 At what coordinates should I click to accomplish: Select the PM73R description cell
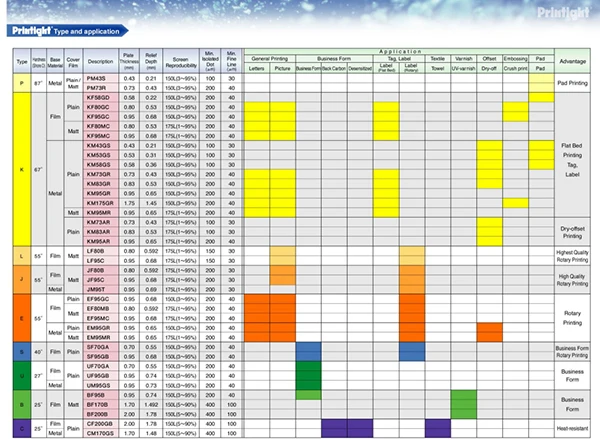click(x=101, y=88)
